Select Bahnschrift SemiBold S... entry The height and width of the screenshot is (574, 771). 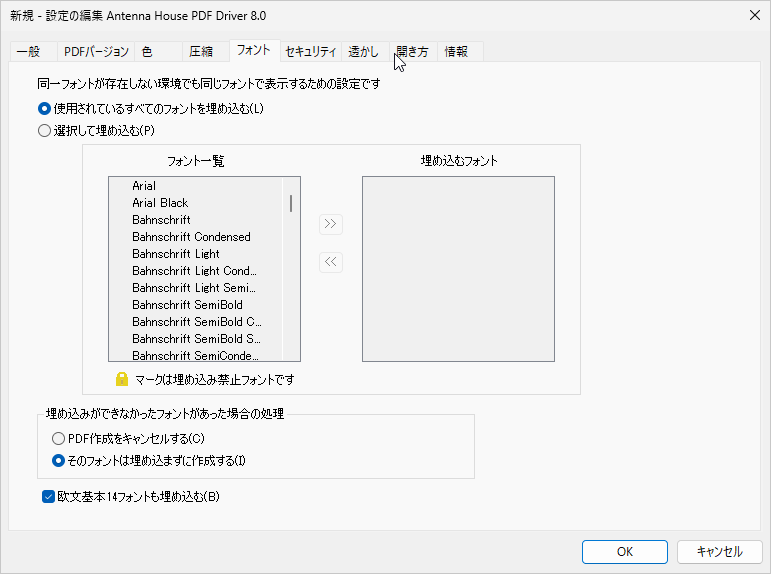click(x=196, y=339)
